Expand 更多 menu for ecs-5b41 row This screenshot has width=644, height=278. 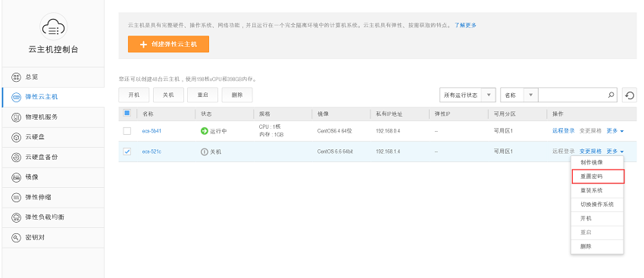(x=615, y=131)
